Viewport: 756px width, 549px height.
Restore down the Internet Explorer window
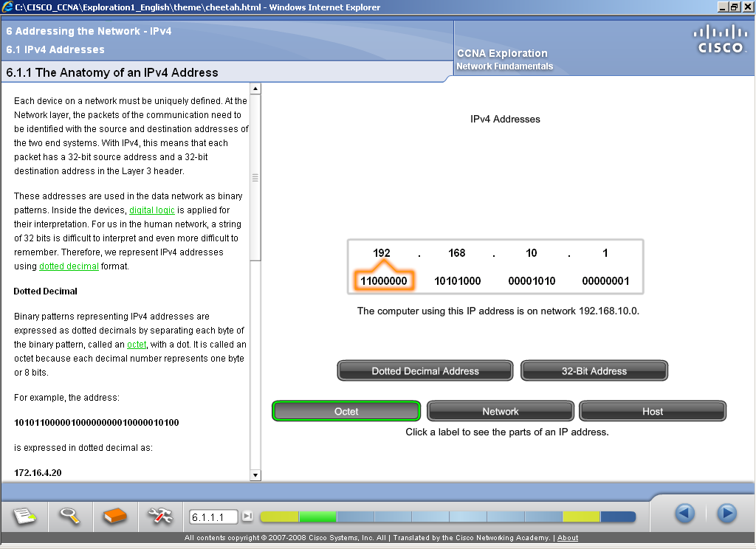pos(734,7)
